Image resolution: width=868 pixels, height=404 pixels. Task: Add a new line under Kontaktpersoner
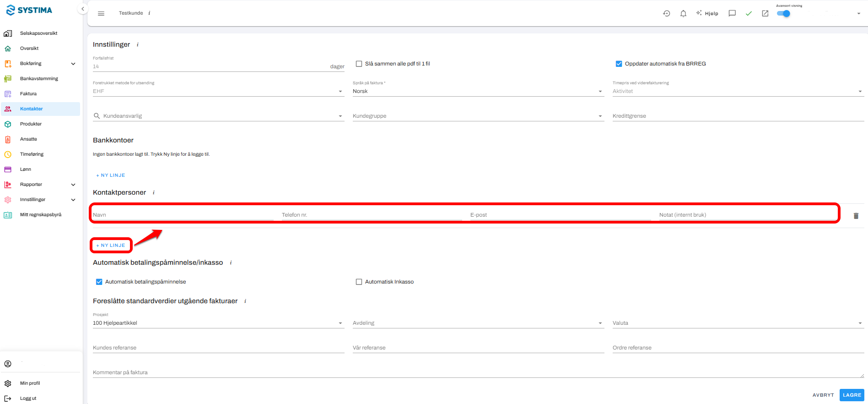coord(111,245)
